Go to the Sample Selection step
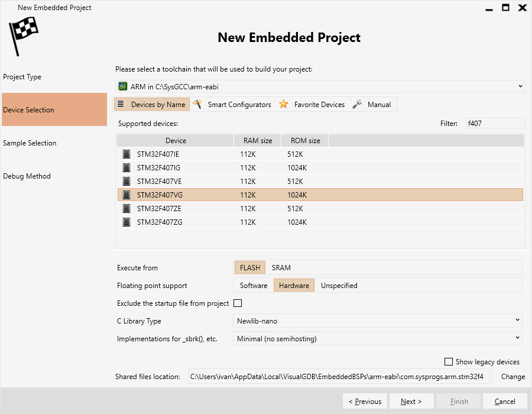The height and width of the screenshot is (414, 532). [30, 143]
